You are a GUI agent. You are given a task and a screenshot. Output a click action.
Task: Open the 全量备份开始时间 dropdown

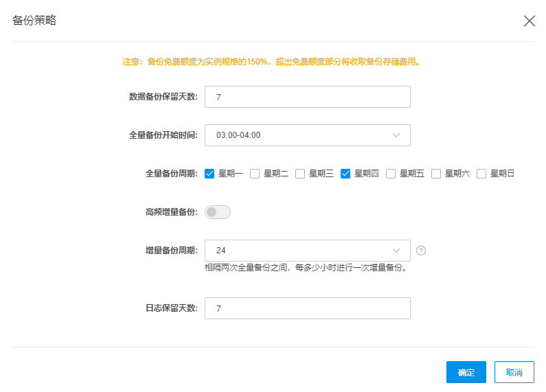307,135
